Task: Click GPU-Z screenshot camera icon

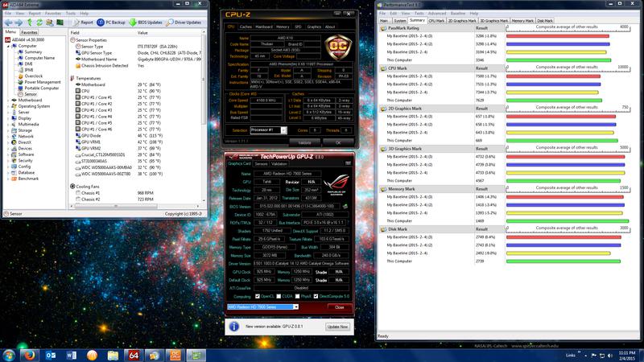Action: 348,163
